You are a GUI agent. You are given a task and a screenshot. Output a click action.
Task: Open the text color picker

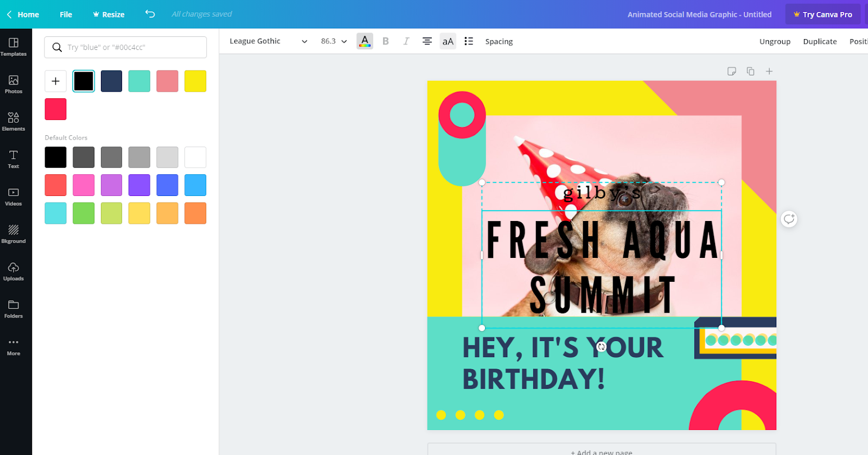click(365, 41)
